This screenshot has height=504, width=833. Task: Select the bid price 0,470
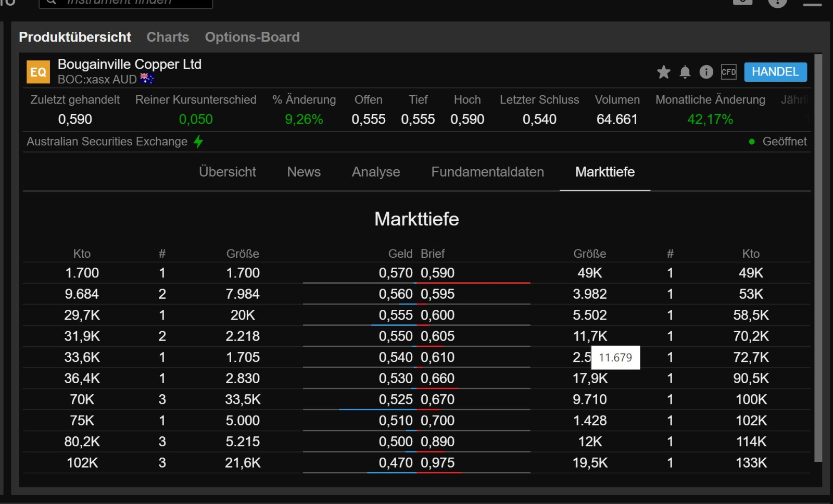[396, 463]
